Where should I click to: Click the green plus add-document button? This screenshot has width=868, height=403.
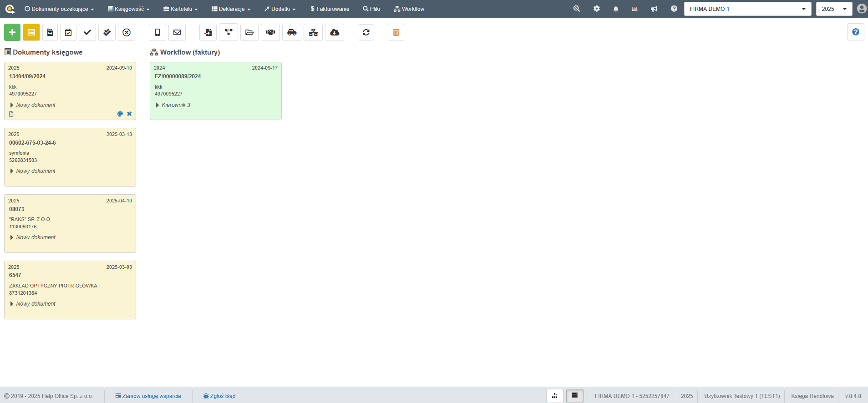[x=12, y=32]
